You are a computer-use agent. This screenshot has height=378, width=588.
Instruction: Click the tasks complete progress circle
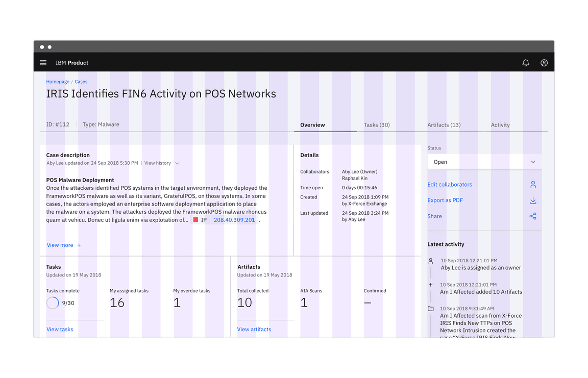tap(53, 303)
